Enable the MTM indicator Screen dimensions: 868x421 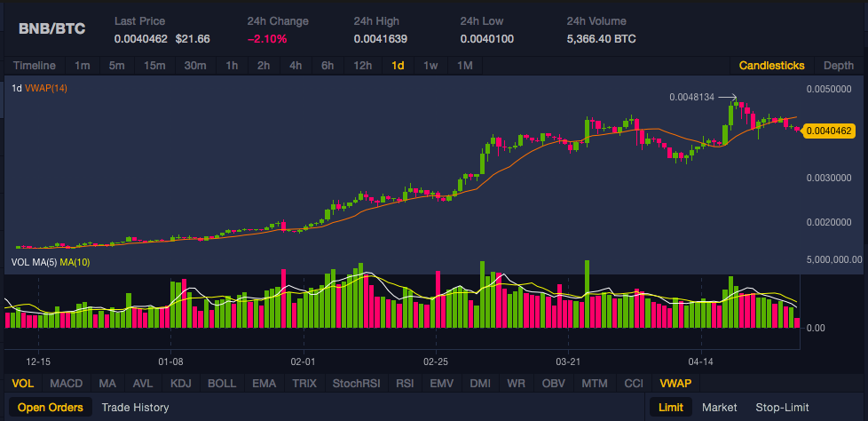pyautogui.click(x=595, y=384)
